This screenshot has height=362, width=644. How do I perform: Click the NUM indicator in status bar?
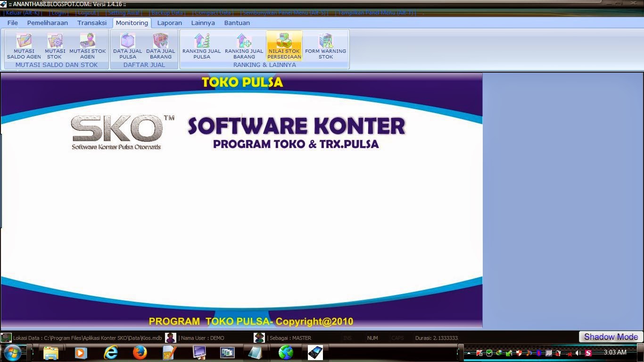tap(372, 338)
